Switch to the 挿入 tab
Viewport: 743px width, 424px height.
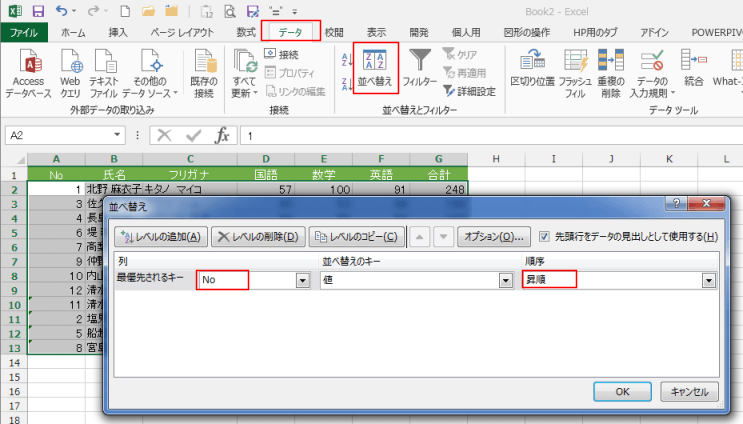tap(118, 32)
